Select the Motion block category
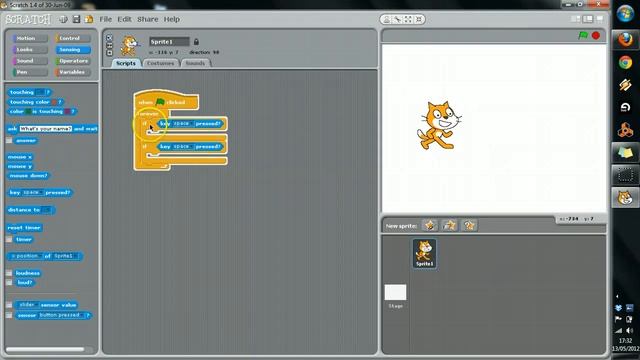 pos(30,38)
